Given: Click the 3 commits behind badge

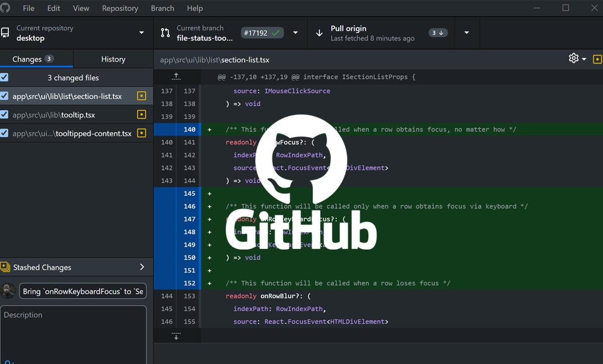Looking at the screenshot, I should [439, 33].
